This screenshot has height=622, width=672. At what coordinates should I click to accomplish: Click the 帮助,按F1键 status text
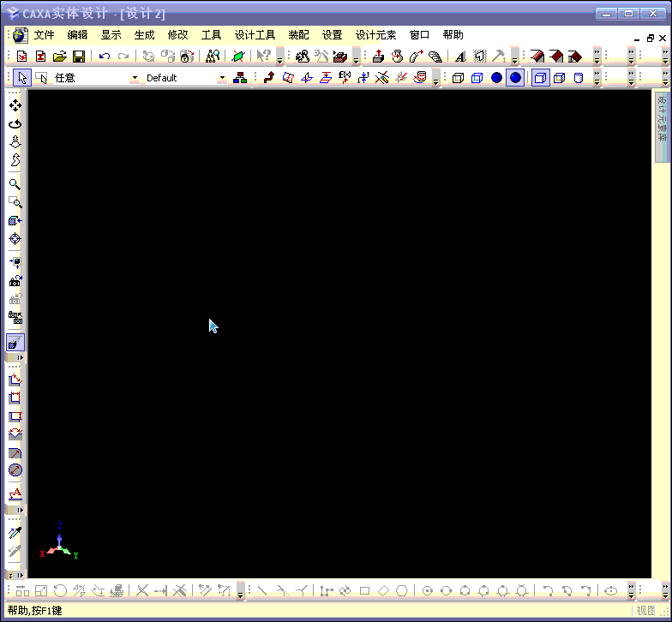(34, 610)
